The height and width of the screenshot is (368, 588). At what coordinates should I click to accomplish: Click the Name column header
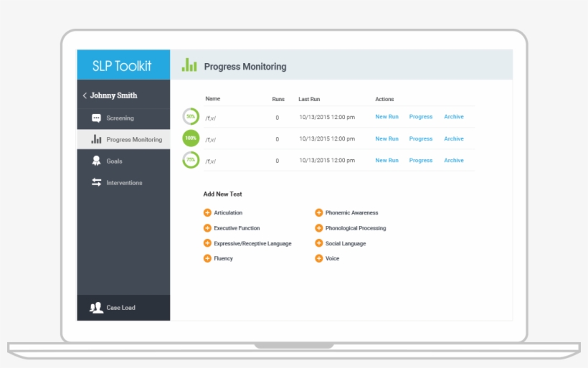tap(213, 99)
